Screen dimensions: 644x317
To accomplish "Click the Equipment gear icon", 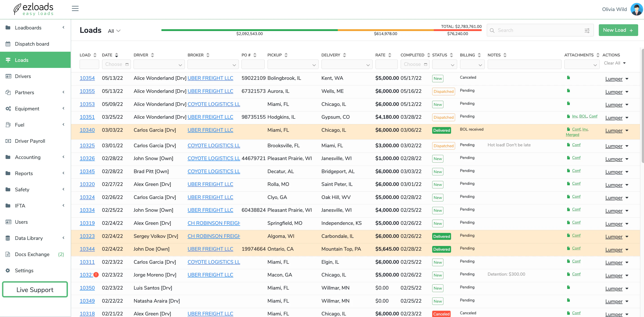I will [8, 109].
